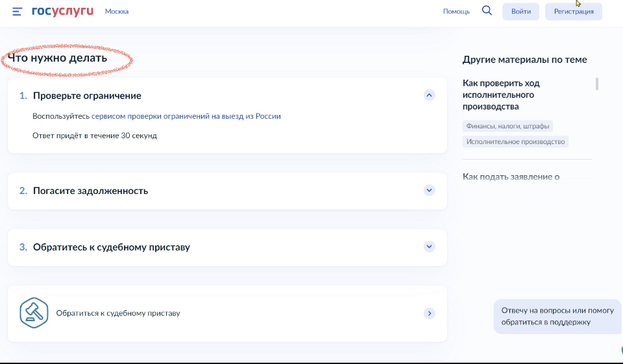Click the Госуслуги logo

point(62,12)
